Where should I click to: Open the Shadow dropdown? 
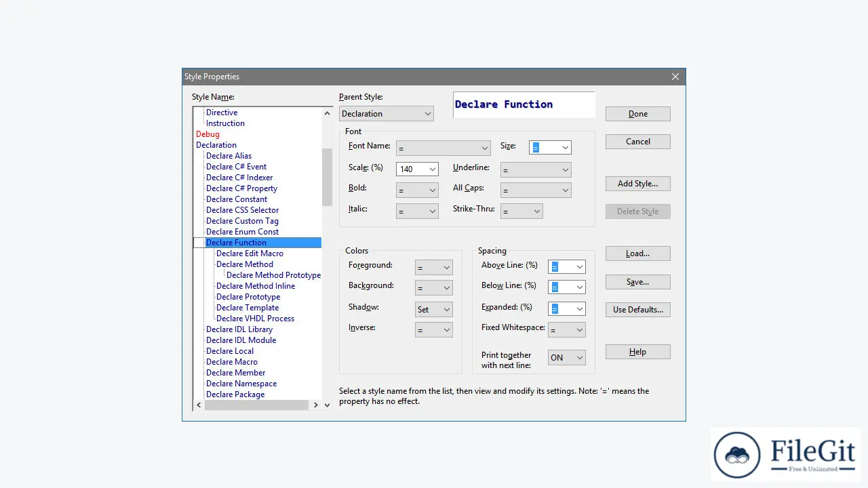433,309
